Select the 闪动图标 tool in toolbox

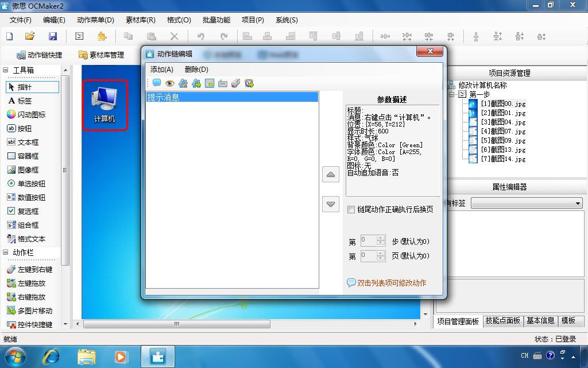click(x=26, y=114)
